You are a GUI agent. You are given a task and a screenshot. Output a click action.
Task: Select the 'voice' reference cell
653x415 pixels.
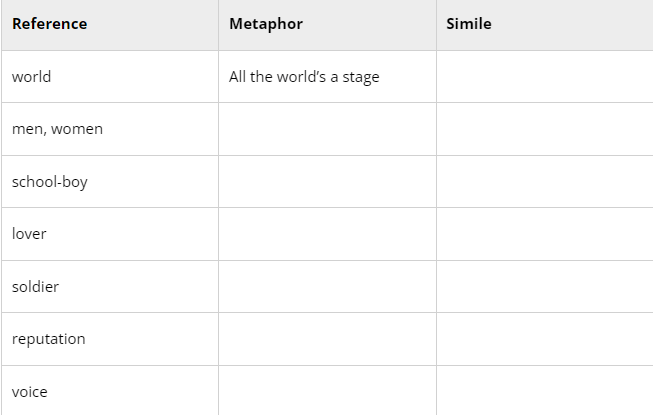(x=110, y=390)
